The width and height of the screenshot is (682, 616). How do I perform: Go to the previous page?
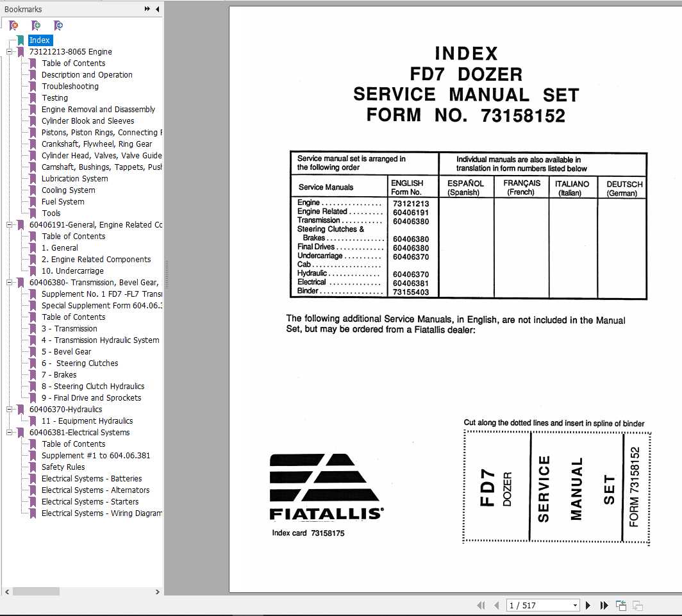coord(496,605)
